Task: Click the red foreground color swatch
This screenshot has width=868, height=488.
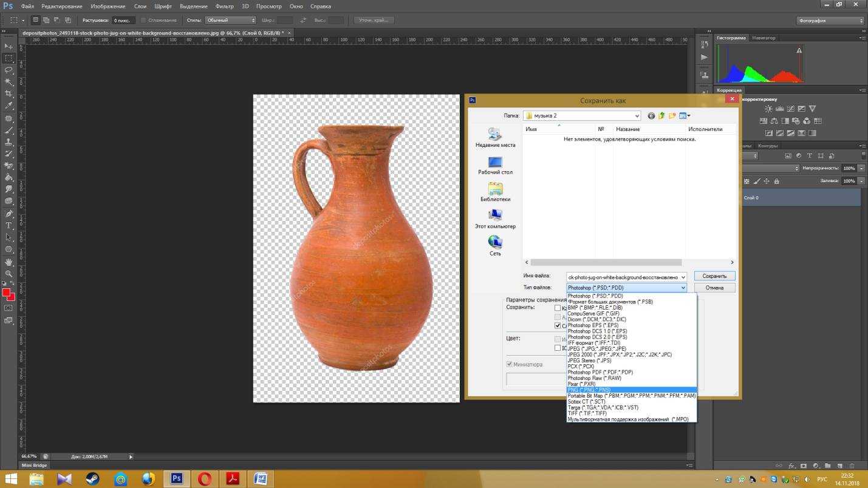Action: tap(6, 293)
